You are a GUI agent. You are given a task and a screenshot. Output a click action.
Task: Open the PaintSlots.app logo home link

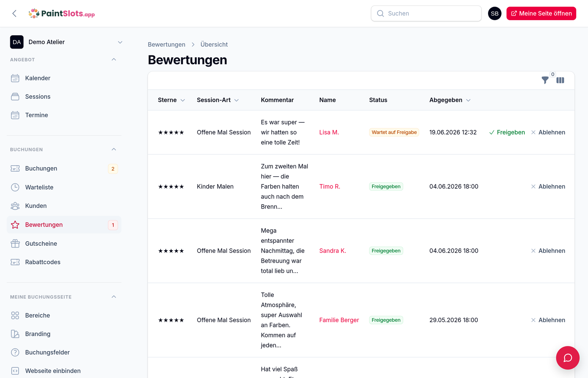click(62, 14)
